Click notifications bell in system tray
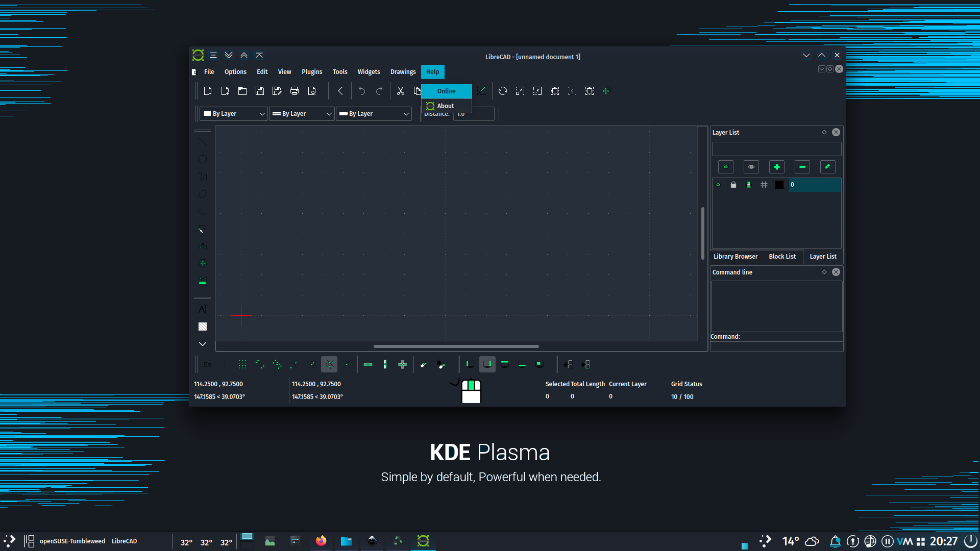Screen dimensions: 980x551 [x=835, y=541]
